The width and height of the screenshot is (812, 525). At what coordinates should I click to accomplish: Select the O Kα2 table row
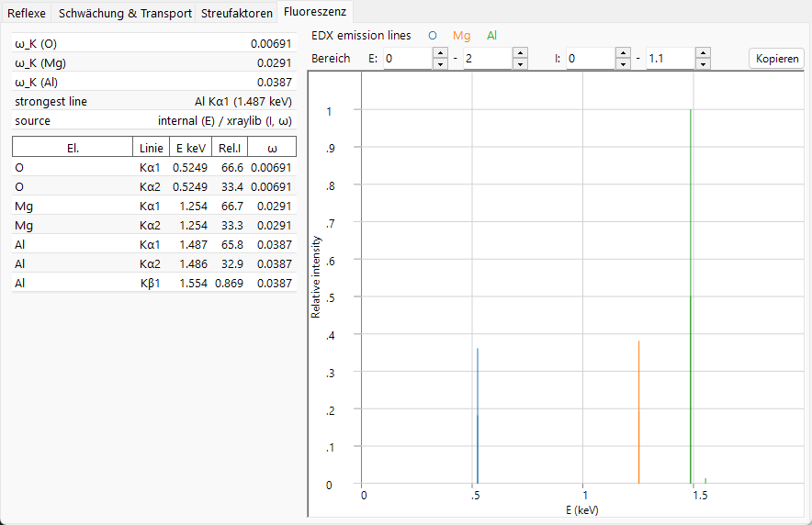pos(153,186)
